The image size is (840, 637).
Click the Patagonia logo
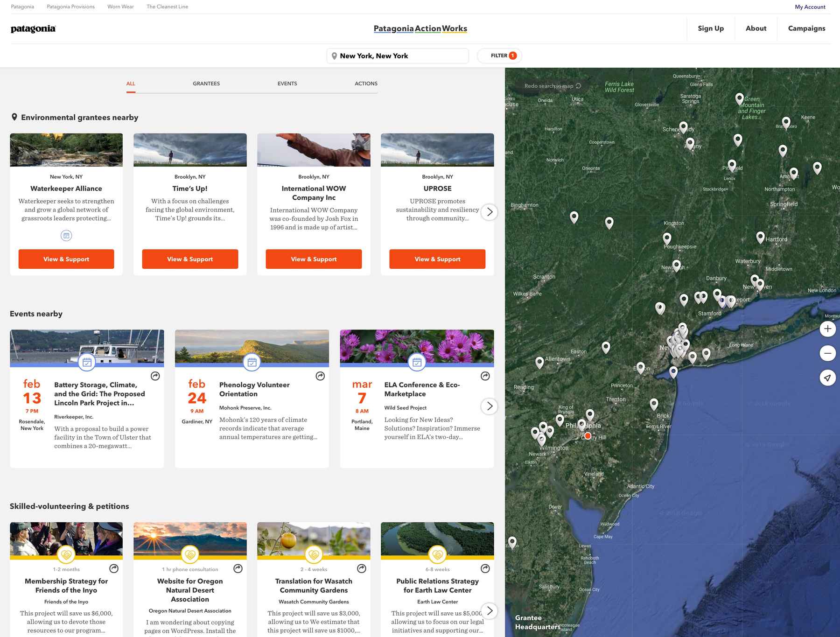pos(33,29)
